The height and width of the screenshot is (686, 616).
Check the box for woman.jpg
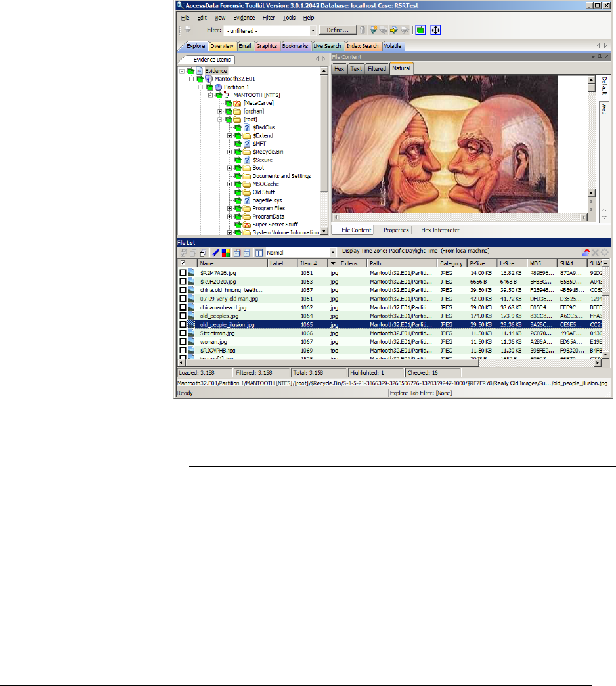click(x=183, y=342)
